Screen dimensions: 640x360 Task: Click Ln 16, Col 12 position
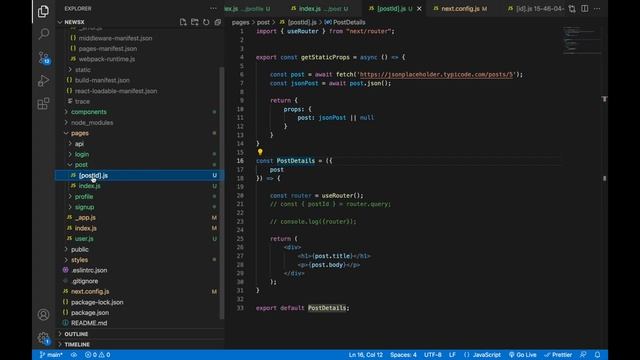click(366, 355)
